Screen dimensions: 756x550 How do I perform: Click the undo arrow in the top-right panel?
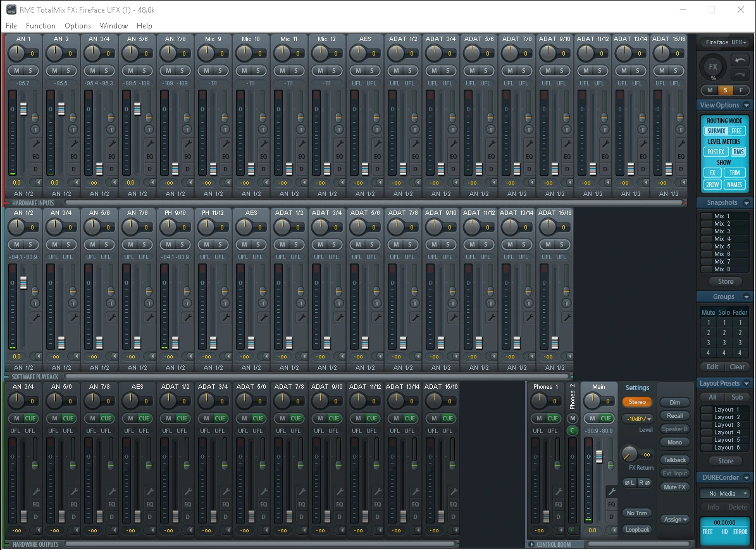(x=740, y=60)
